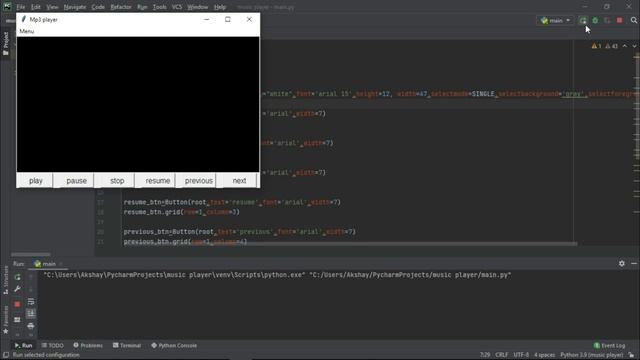640x360 pixels.
Task: Open the Refactor menu
Action: 121,7
